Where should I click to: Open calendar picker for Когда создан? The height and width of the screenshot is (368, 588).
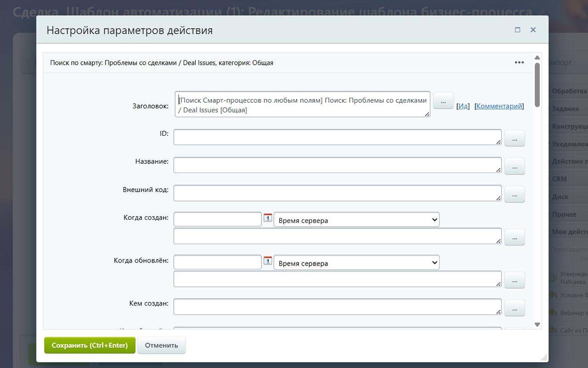pos(268,218)
